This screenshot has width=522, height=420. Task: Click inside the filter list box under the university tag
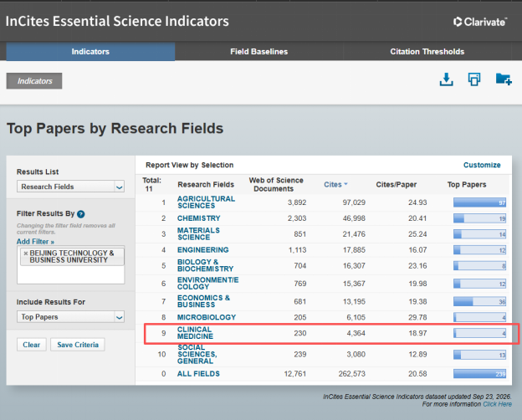pos(70,274)
